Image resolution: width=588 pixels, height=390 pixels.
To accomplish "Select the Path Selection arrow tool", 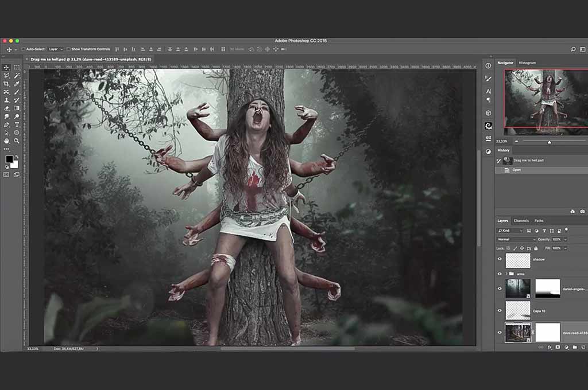I will tap(6, 132).
